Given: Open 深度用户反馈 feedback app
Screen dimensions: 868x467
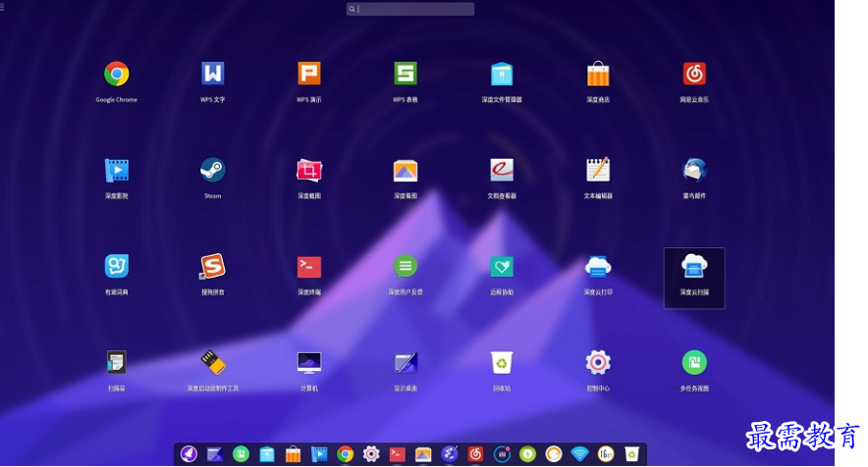Looking at the screenshot, I should pos(406,266).
